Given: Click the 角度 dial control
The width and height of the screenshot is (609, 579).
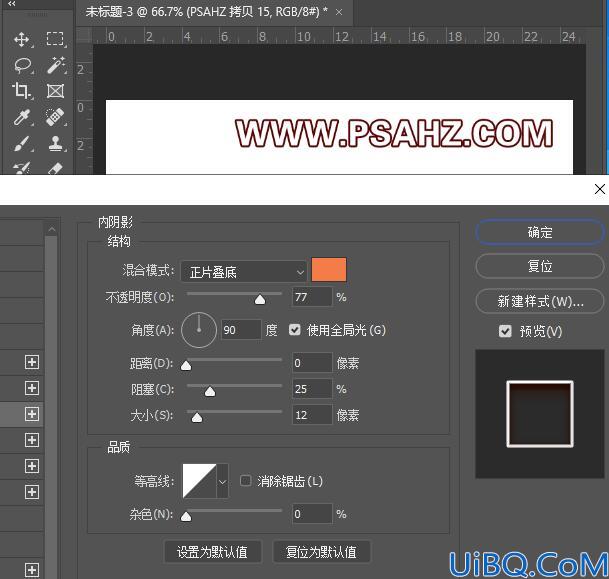Looking at the screenshot, I should (x=199, y=330).
